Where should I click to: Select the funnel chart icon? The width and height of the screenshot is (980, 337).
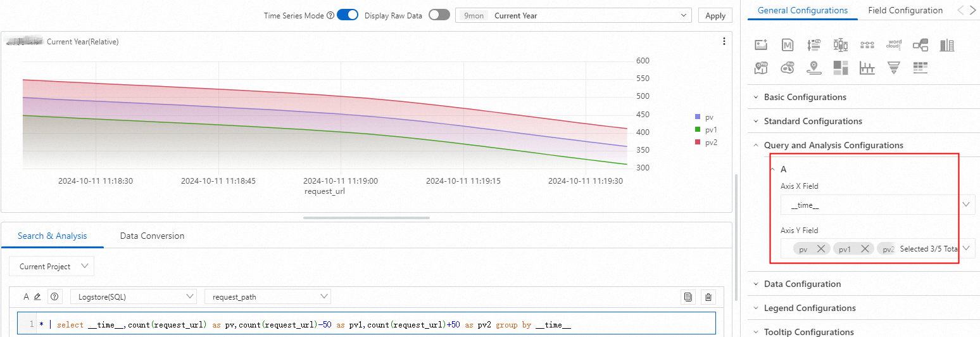(894, 68)
